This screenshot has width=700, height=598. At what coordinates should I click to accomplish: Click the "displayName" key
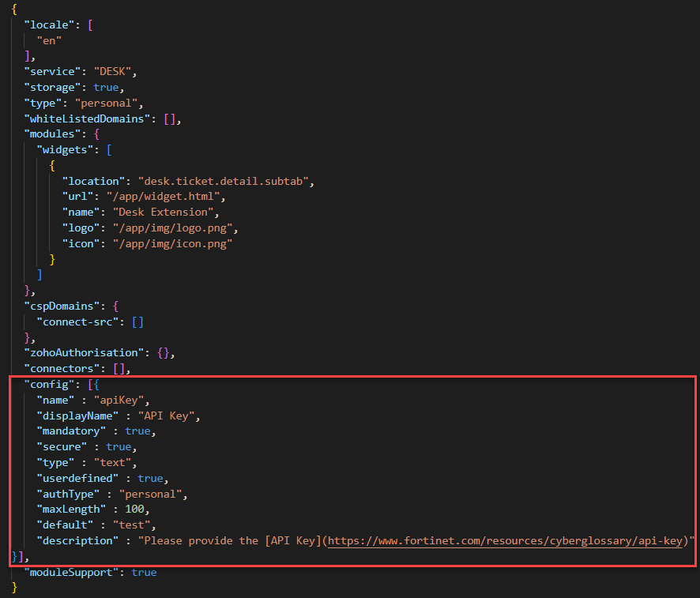point(77,416)
